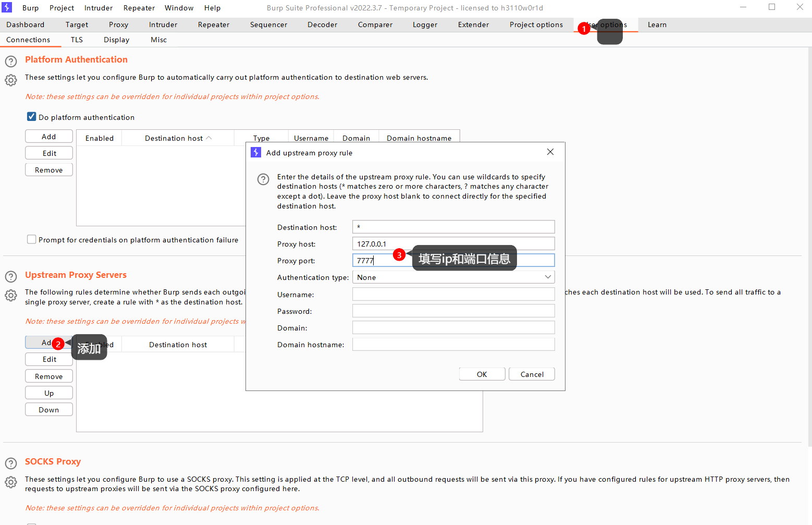Switch to the Logger tab
The width and height of the screenshot is (812, 525).
[425, 25]
